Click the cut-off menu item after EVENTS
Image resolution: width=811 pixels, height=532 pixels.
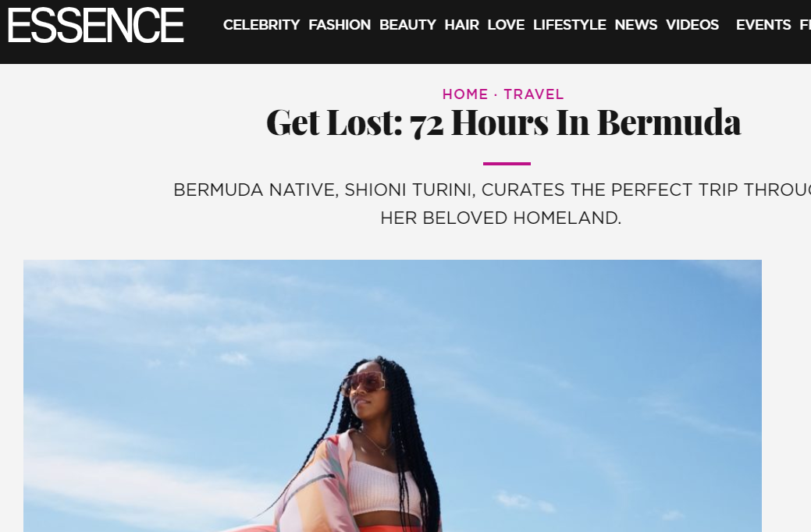pyautogui.click(x=806, y=25)
